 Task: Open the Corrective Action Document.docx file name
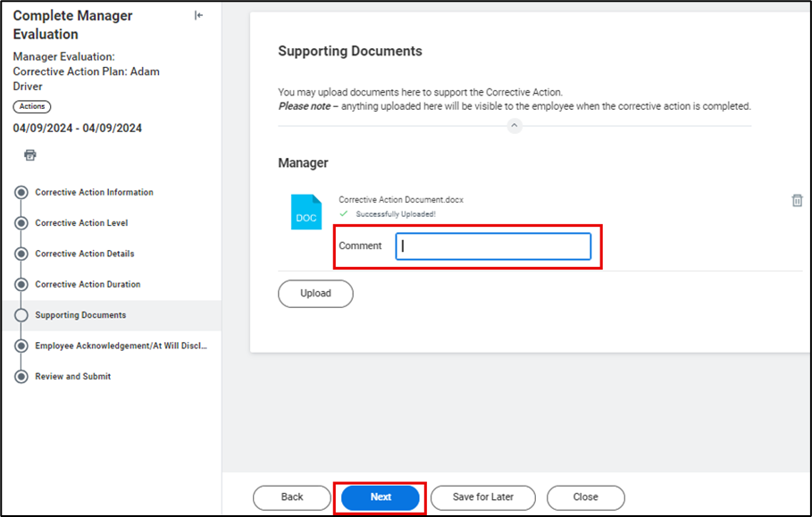tap(401, 200)
